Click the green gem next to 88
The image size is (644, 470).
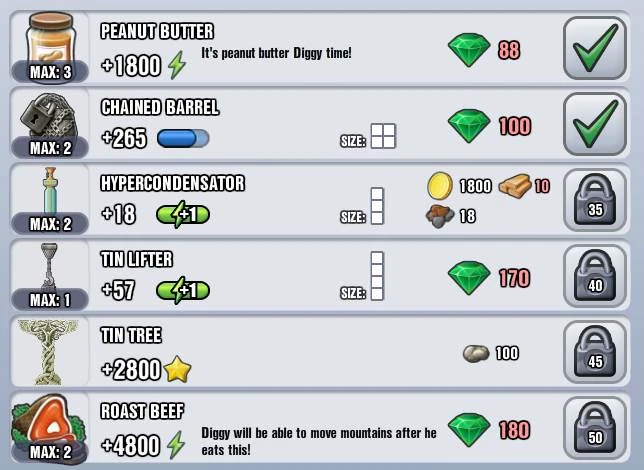(x=469, y=50)
